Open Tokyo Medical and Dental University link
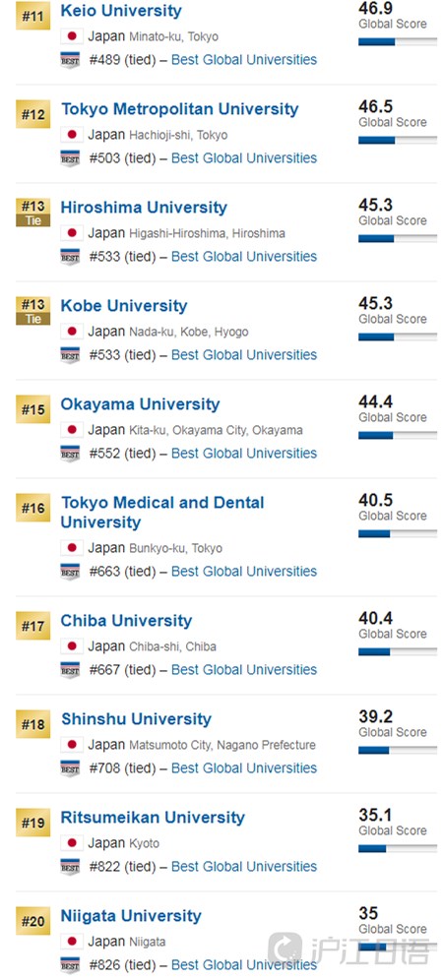 tap(162, 513)
